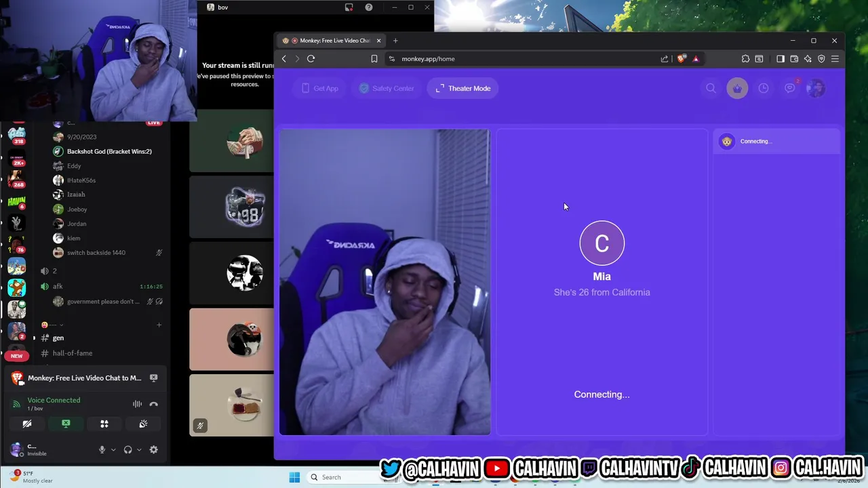
Task: Open microphone input options arrow
Action: [x=113, y=449]
